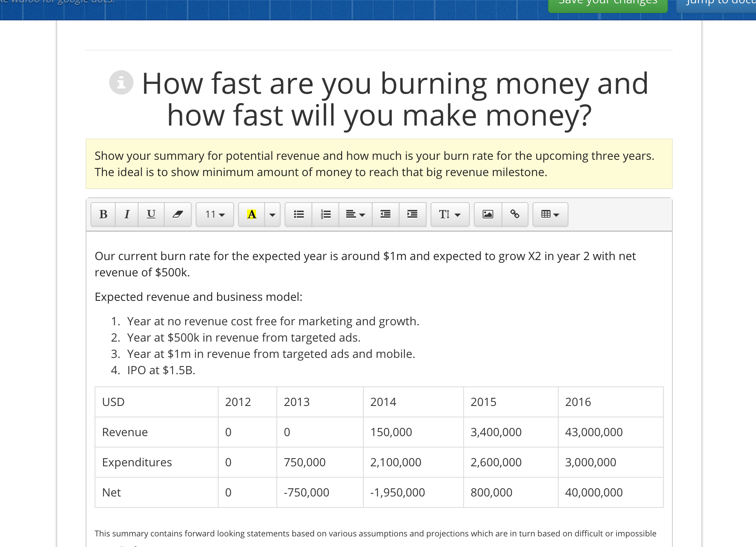
Task: Click the Expenditures 2016 cell 3,000,000
Action: [610, 462]
